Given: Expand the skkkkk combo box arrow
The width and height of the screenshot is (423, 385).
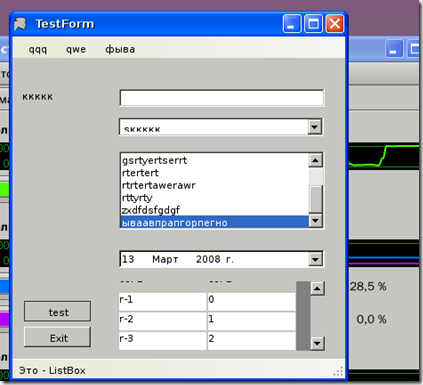Looking at the screenshot, I should click(314, 127).
